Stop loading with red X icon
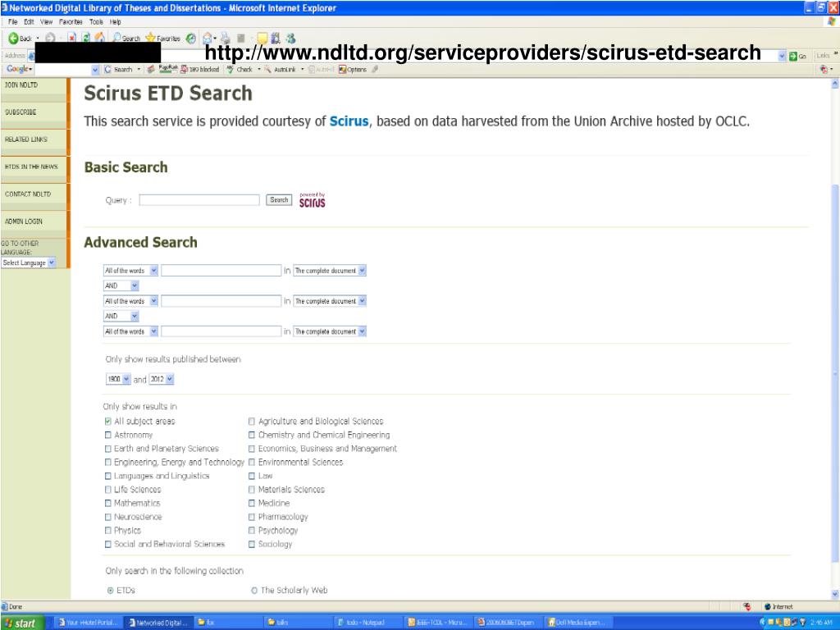The width and height of the screenshot is (840, 630). click(72, 38)
